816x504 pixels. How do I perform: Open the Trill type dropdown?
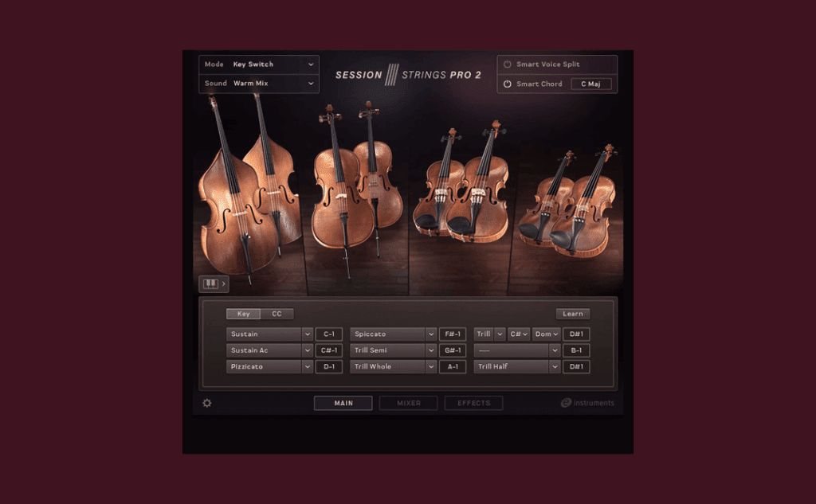tap(489, 334)
